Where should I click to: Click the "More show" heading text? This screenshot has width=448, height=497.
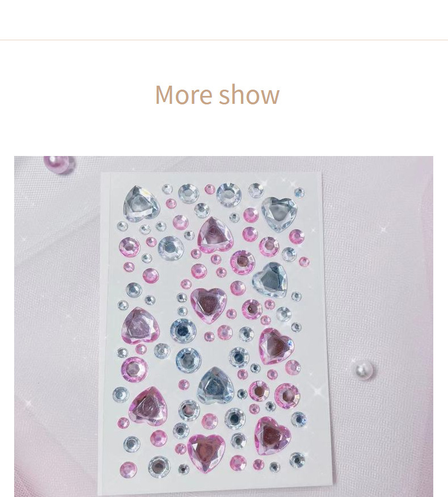point(217,94)
